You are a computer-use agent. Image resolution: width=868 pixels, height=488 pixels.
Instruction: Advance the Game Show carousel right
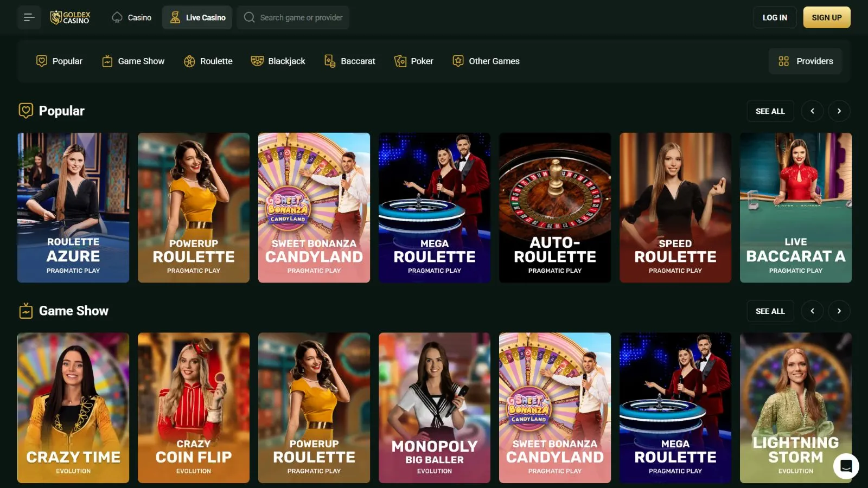coord(839,311)
